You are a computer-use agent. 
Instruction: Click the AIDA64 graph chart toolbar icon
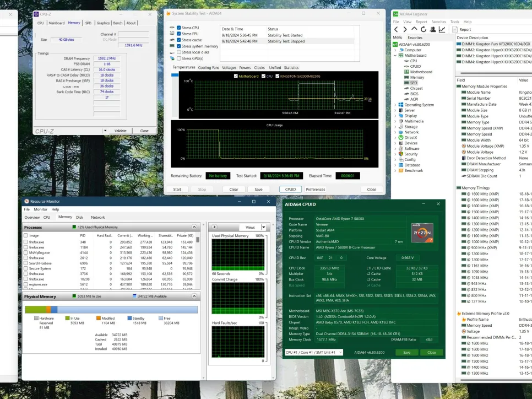[x=442, y=30]
